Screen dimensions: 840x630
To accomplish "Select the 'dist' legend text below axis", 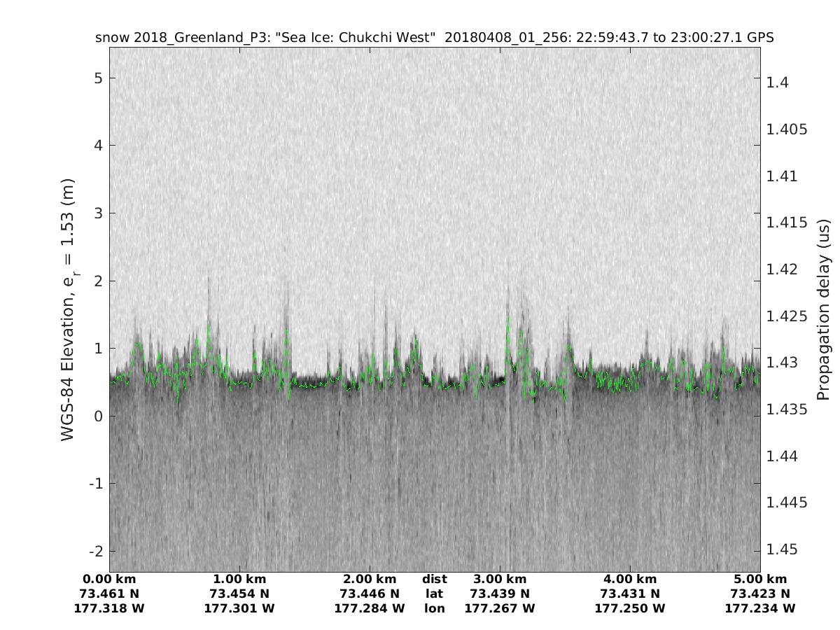I will [434, 579].
